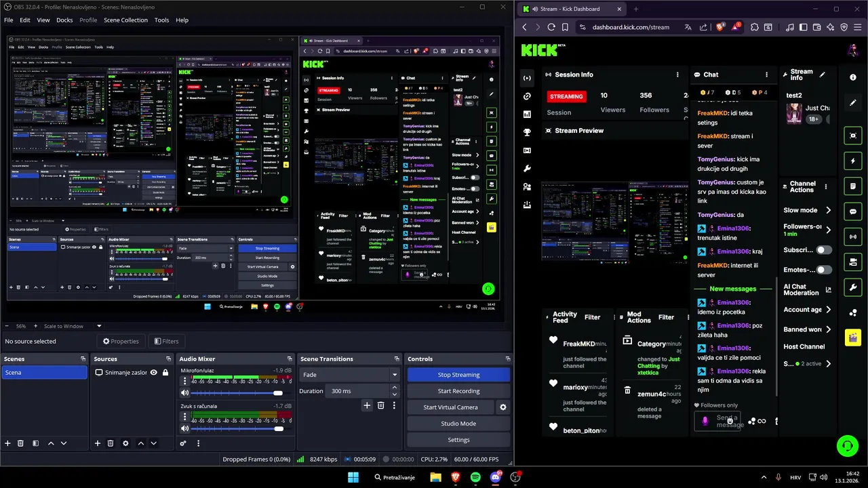
Task: Open advanced audio properties gears in Audio Mixer
Action: pyautogui.click(x=183, y=443)
